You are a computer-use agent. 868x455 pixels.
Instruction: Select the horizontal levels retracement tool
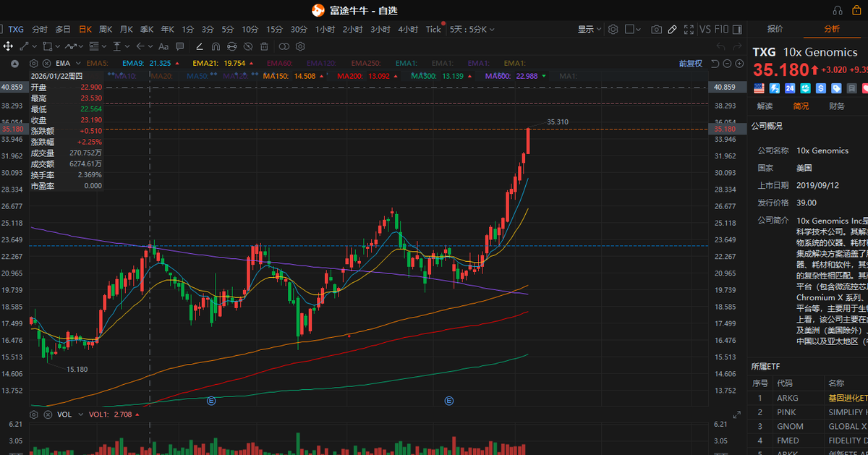point(94,46)
